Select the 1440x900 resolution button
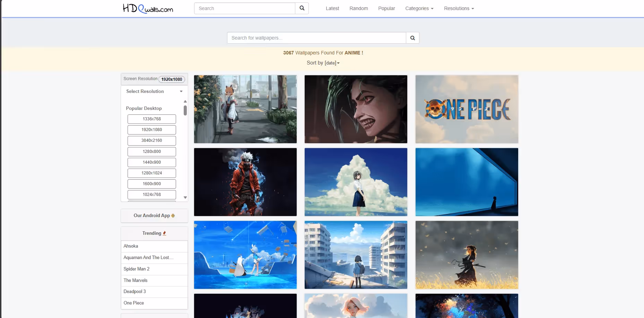Viewport: 644px width, 318px height. click(151, 162)
